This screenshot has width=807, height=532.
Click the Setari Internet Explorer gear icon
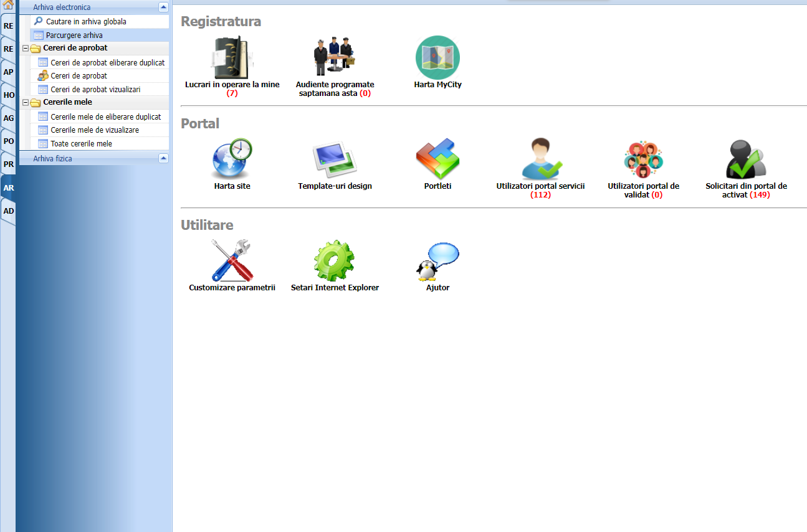335,261
